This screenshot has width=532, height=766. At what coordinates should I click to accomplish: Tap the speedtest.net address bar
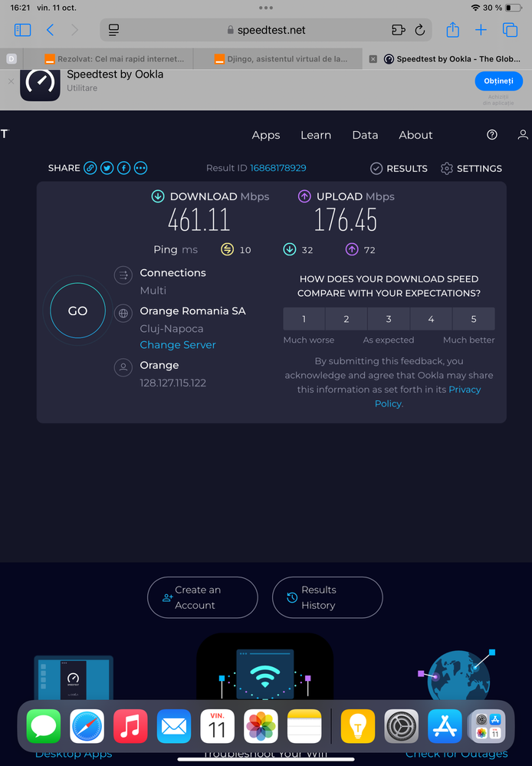[266, 30]
